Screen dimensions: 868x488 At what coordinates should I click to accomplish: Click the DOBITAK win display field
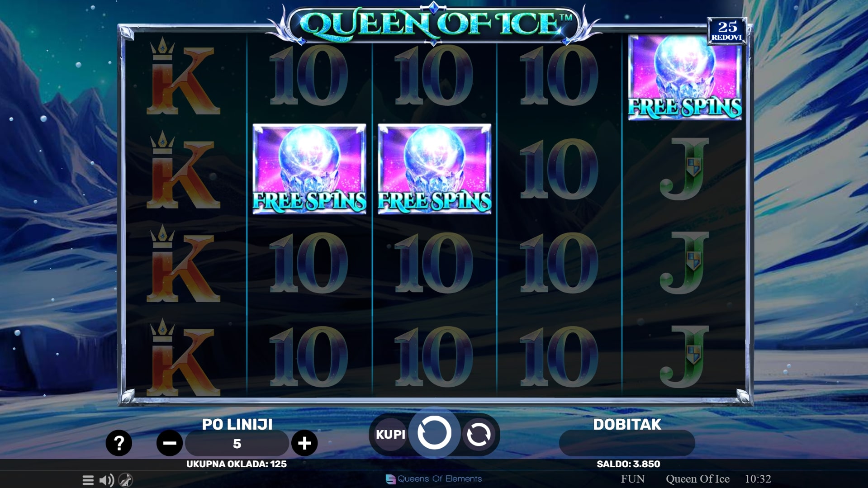coord(627,443)
